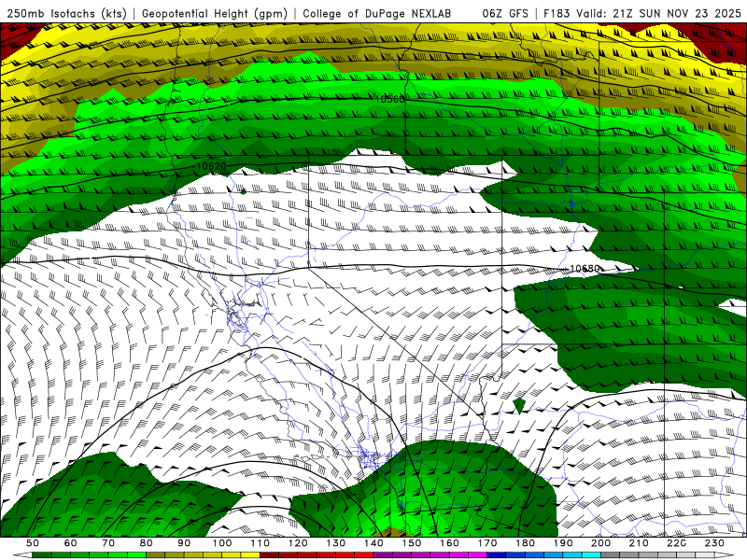Click the color bar label 230
The height and width of the screenshot is (560, 747).
[x=714, y=543]
